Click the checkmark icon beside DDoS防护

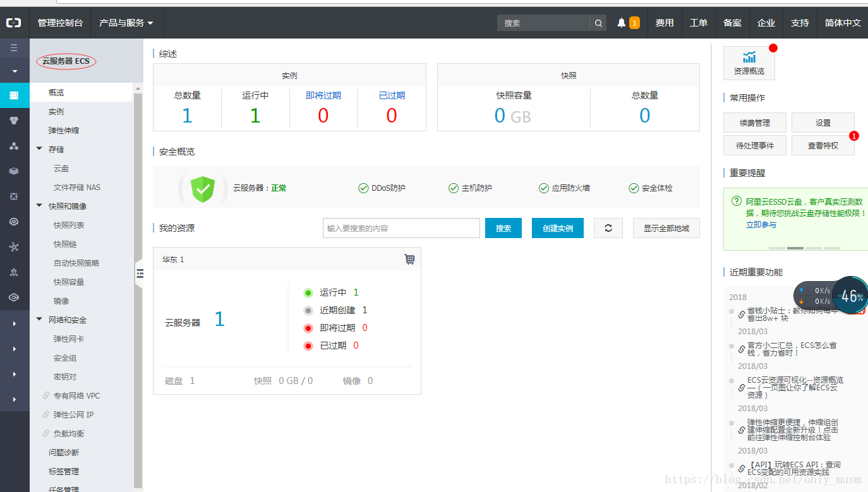363,188
